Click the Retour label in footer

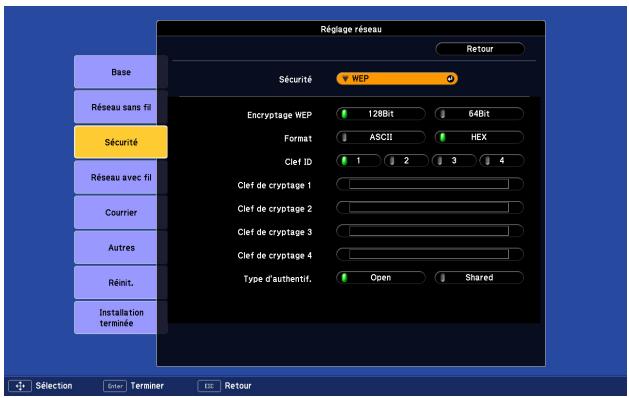coord(238,386)
